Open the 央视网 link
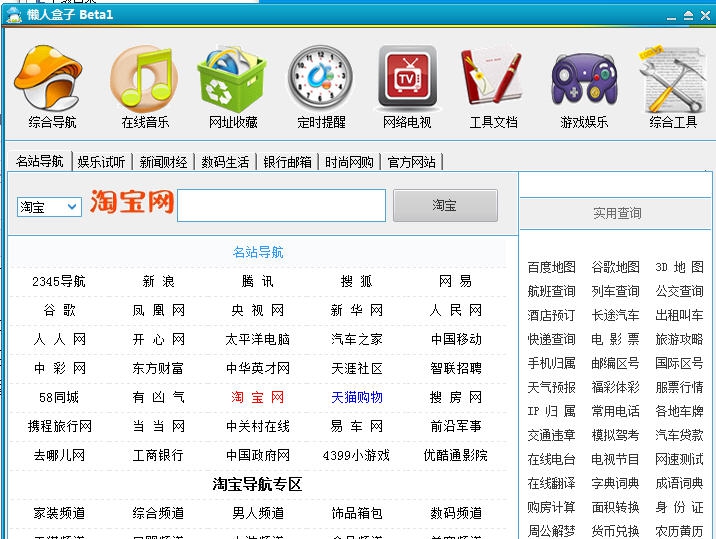 click(258, 311)
